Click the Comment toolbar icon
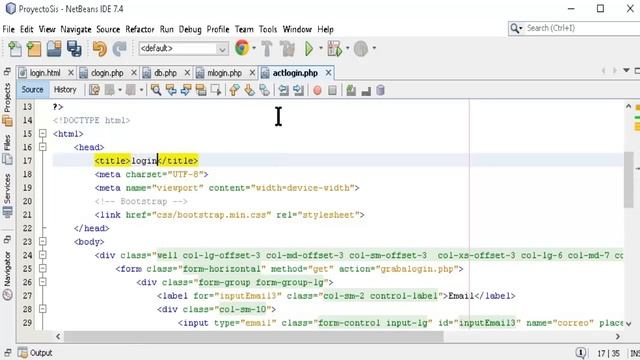This screenshot has height=360, width=640. (x=351, y=90)
